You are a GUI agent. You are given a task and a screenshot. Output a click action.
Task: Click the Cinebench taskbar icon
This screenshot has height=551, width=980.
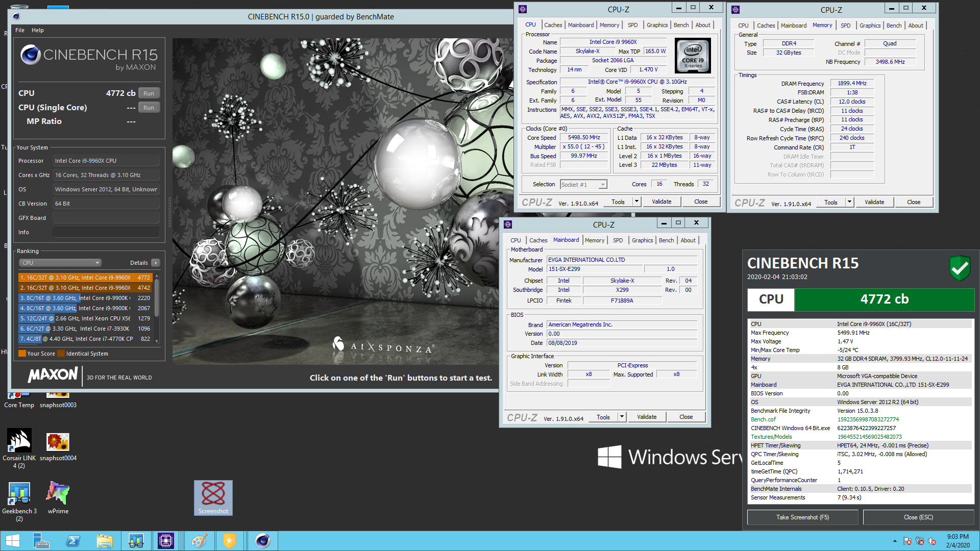click(x=263, y=541)
